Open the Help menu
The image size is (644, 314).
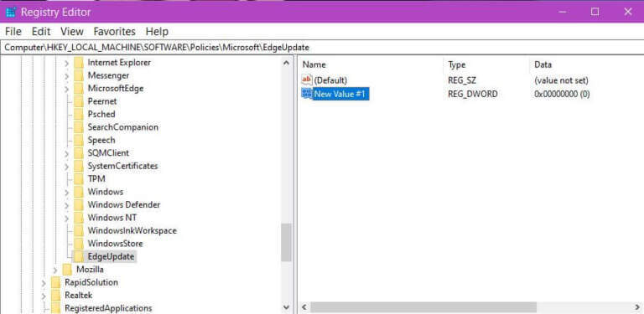[x=157, y=32]
